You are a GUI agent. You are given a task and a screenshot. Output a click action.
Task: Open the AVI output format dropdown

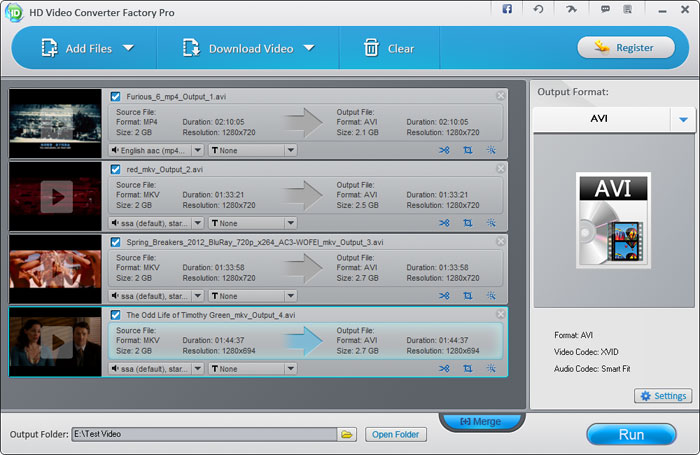(683, 119)
